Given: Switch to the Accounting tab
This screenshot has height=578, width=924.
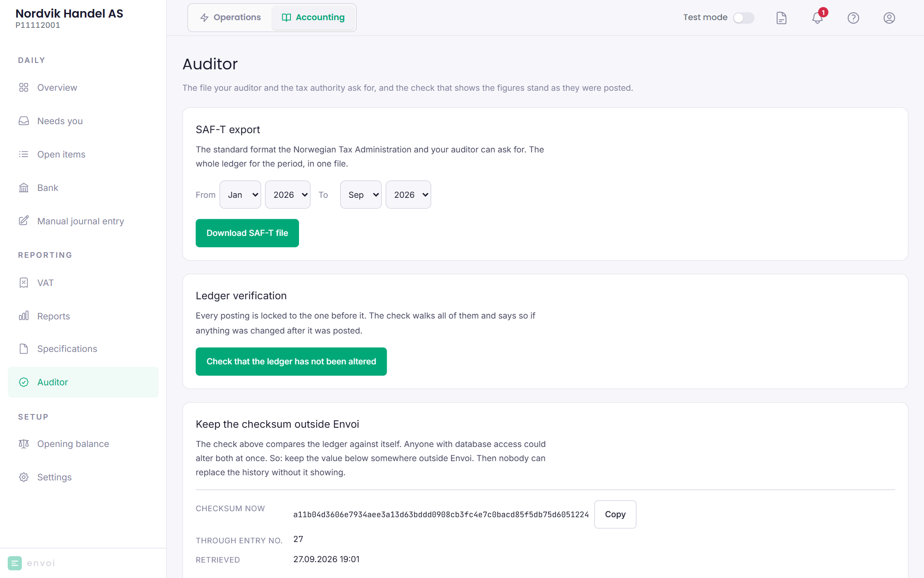Looking at the screenshot, I should tap(313, 18).
